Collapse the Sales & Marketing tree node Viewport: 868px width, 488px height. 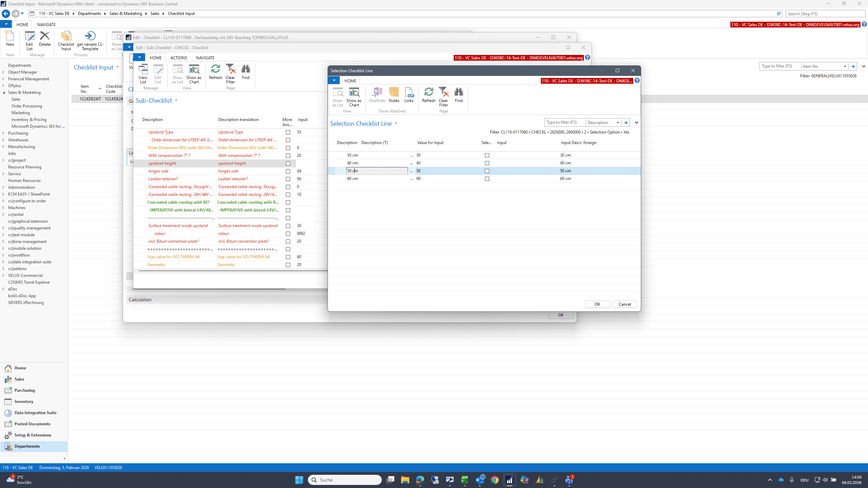point(4,93)
